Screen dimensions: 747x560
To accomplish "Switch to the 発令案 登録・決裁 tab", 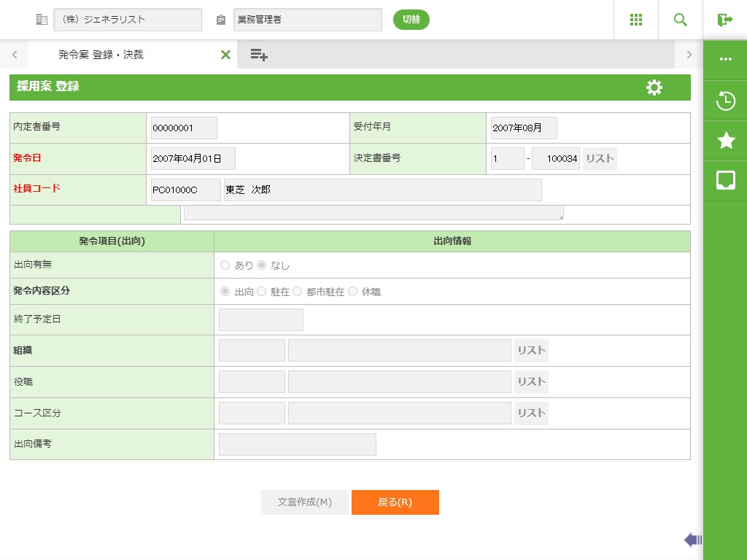I will click(x=101, y=55).
